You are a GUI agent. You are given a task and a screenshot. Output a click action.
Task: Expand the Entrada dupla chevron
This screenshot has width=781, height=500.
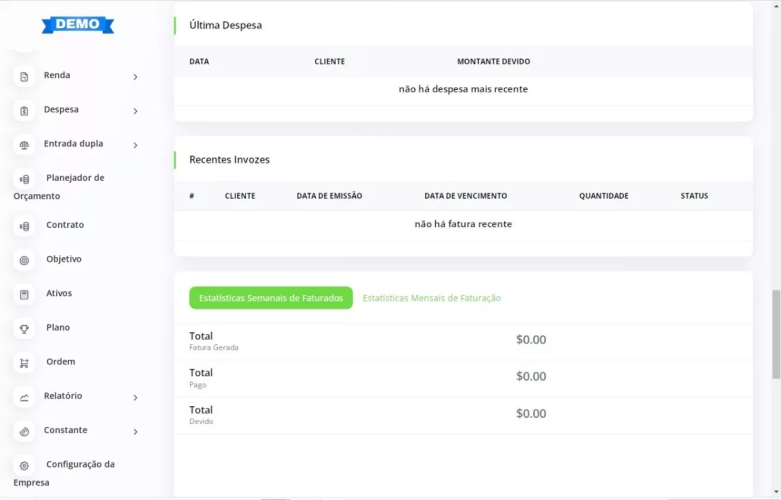pos(135,145)
